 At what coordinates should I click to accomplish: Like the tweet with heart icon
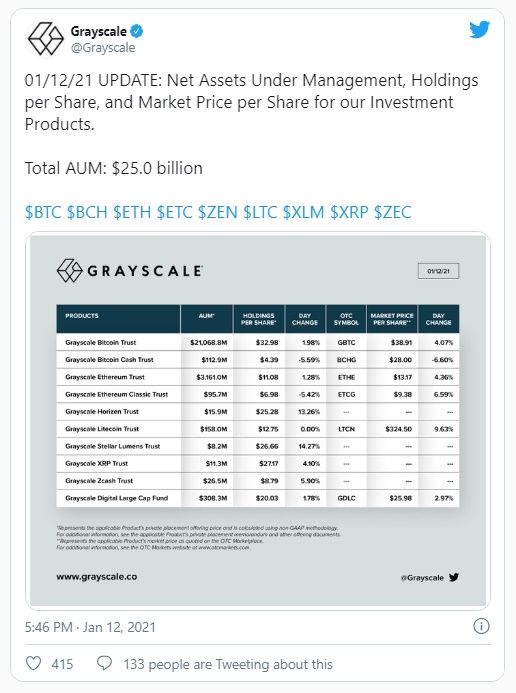tap(34, 663)
